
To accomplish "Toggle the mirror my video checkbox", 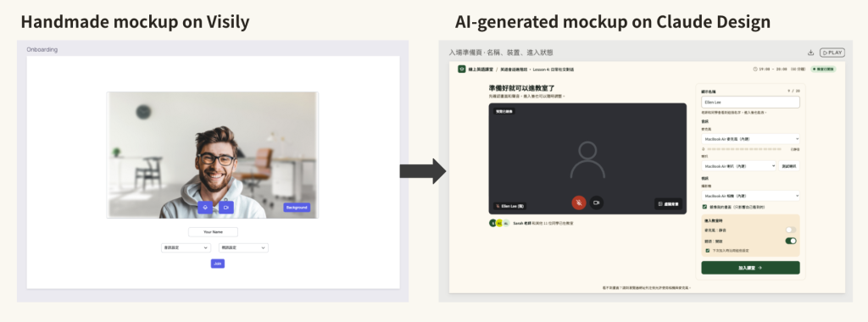I will 704,207.
